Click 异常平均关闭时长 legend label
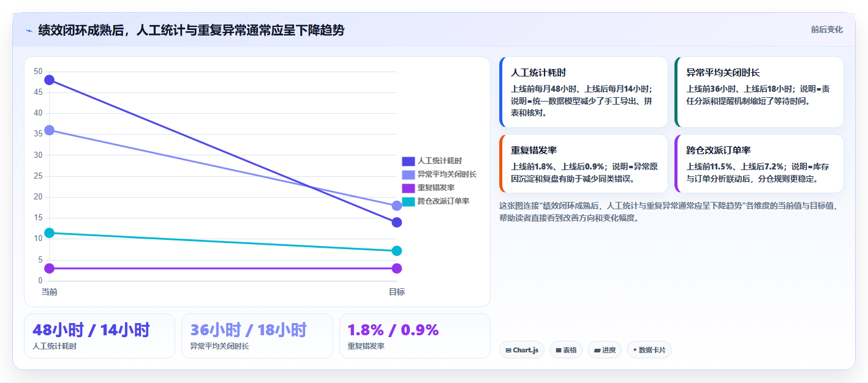The width and height of the screenshot is (868, 383). (x=447, y=174)
